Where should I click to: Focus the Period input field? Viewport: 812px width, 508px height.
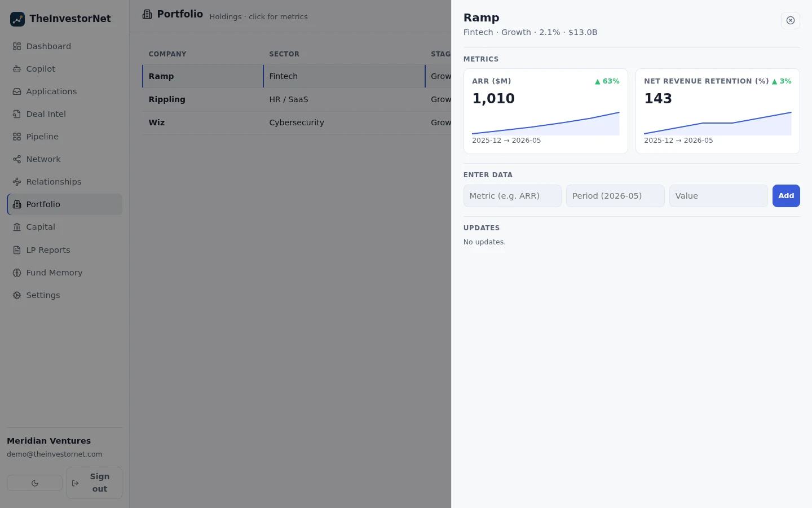(x=615, y=196)
